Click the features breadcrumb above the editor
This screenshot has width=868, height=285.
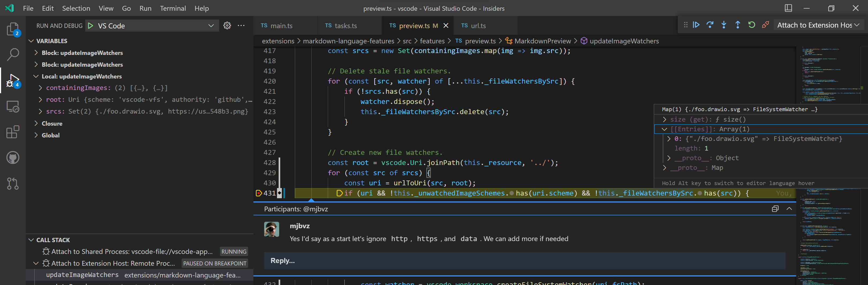pyautogui.click(x=432, y=41)
